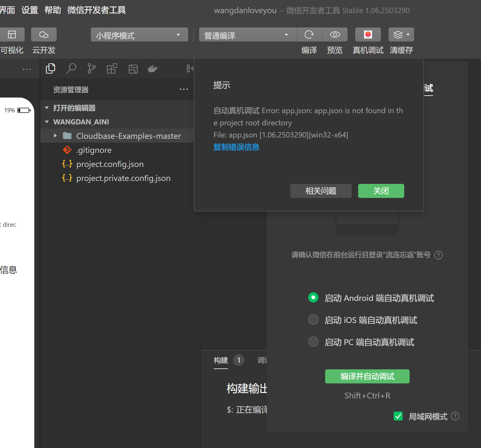This screenshot has height=448, width=481.
Task: Select the Cloudbase-Examples-master folder name
Action: pyautogui.click(x=129, y=136)
